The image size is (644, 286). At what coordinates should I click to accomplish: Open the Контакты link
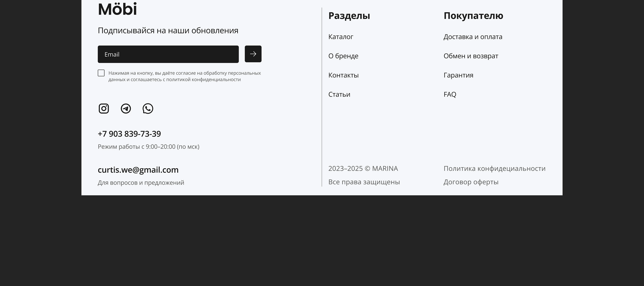pos(343,75)
